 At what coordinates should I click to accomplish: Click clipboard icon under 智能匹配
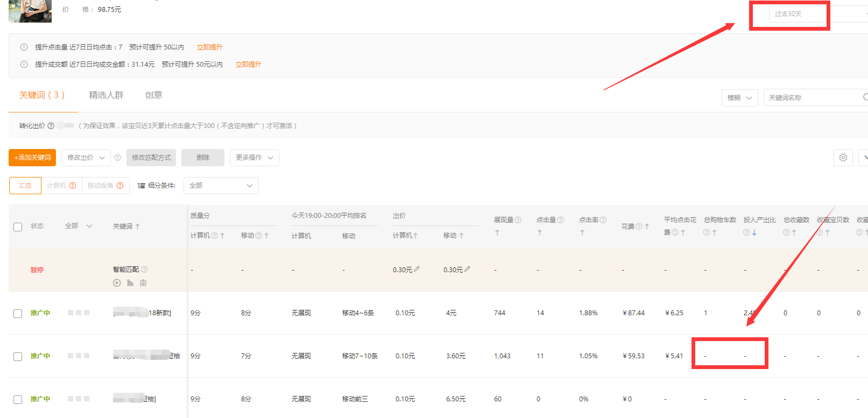tap(143, 283)
